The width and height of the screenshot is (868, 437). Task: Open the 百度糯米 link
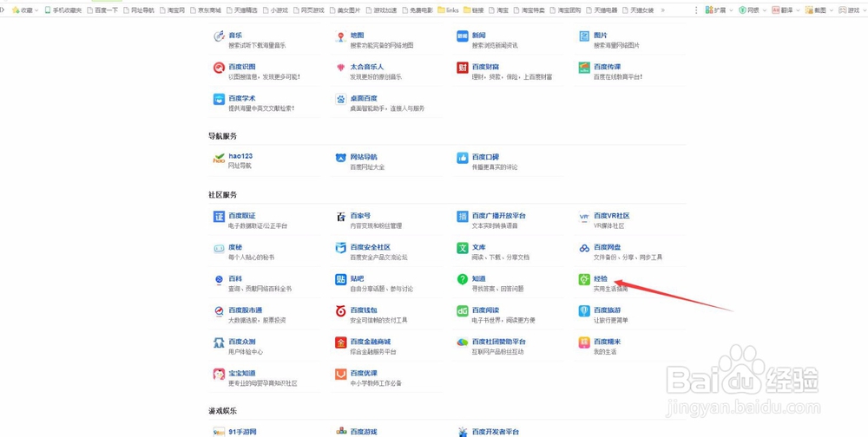[x=608, y=342]
